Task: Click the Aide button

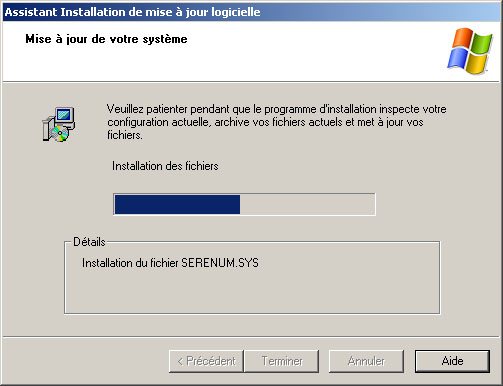Action: pos(452,361)
